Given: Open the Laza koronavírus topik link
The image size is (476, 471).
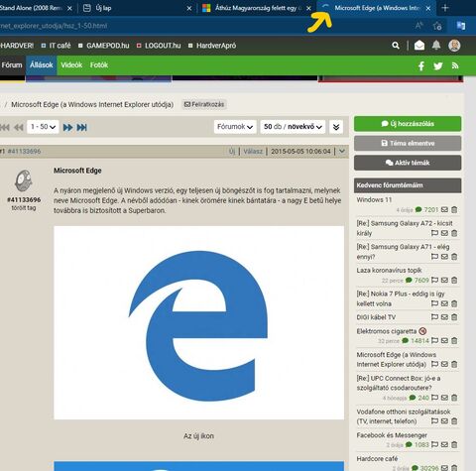Looking at the screenshot, I should [389, 270].
